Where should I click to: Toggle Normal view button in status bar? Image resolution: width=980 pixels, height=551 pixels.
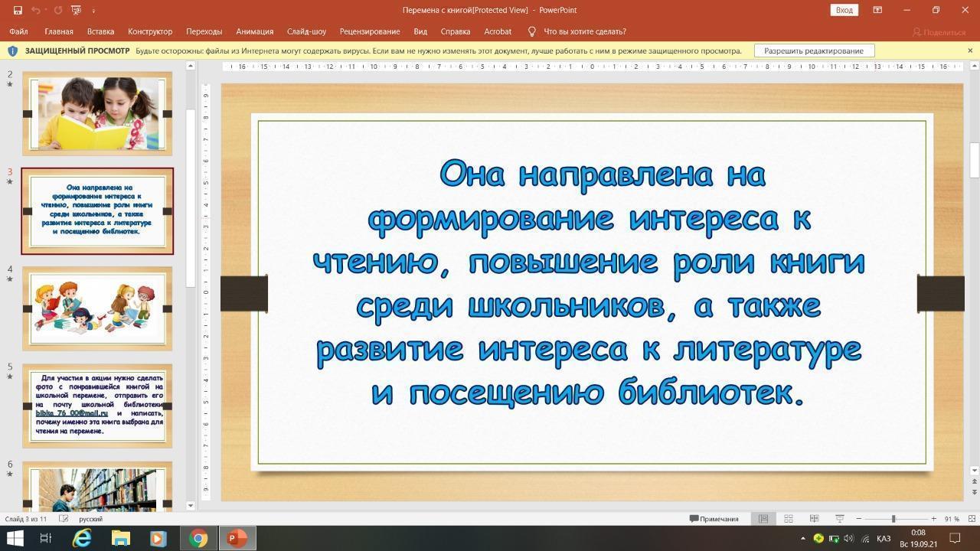click(763, 519)
